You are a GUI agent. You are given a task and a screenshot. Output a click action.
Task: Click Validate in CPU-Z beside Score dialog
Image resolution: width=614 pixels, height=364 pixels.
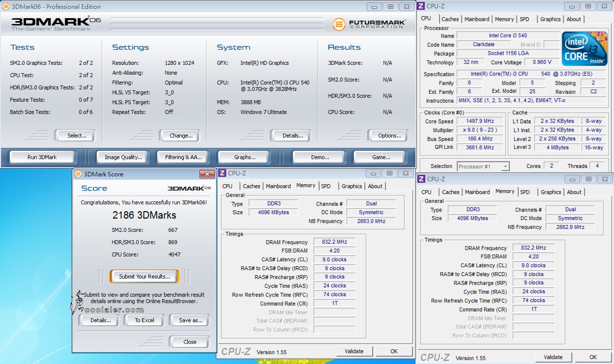[354, 351]
